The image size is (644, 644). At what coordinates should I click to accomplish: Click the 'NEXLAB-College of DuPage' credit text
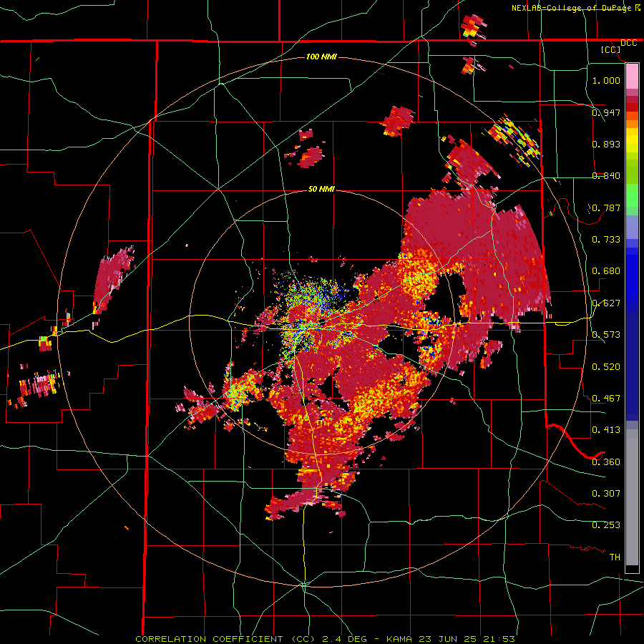coord(571,8)
